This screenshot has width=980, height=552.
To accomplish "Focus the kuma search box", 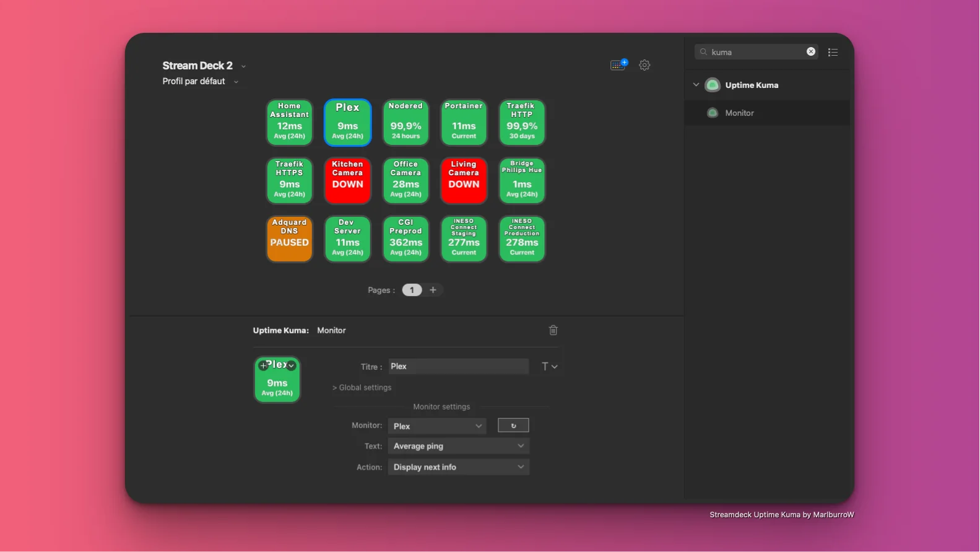I will (x=757, y=52).
